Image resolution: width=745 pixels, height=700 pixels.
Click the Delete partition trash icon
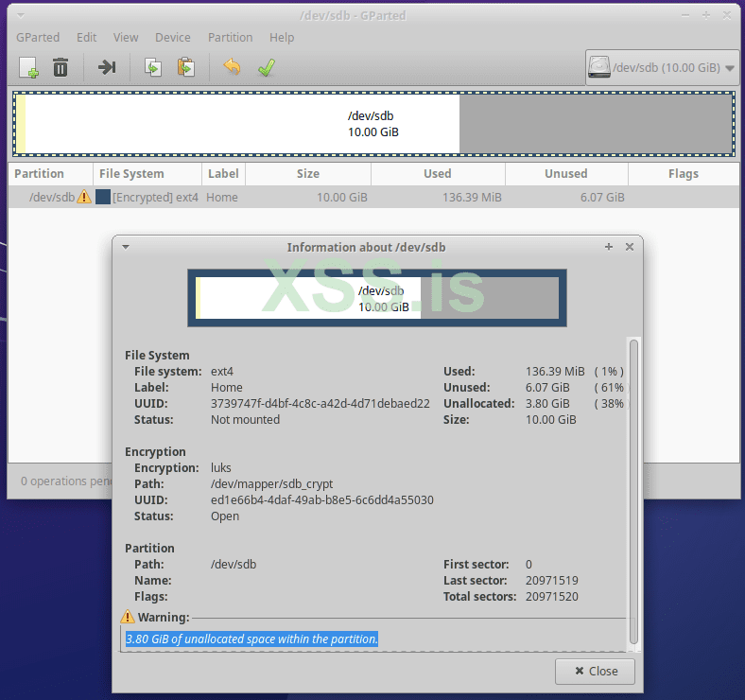(61, 67)
